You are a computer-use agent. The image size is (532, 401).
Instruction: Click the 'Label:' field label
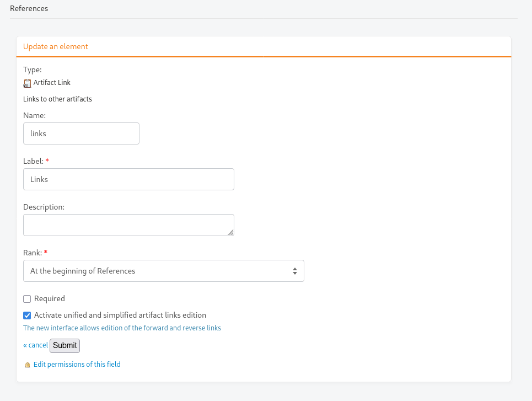[x=33, y=161]
